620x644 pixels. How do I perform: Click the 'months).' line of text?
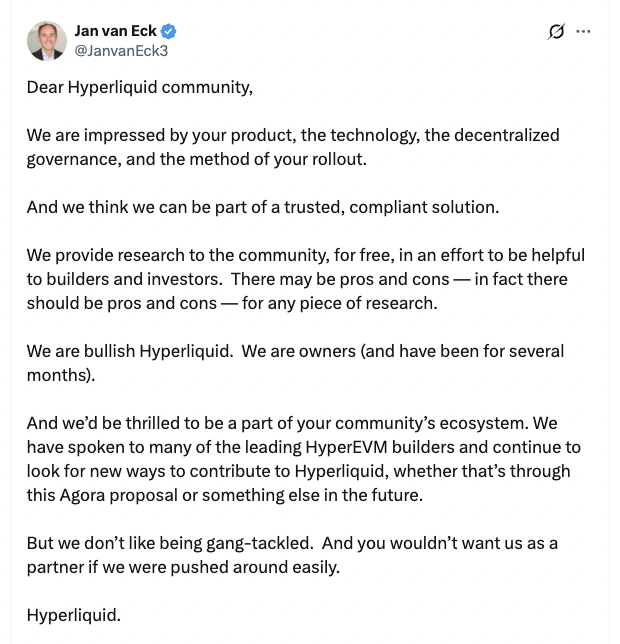61,375
